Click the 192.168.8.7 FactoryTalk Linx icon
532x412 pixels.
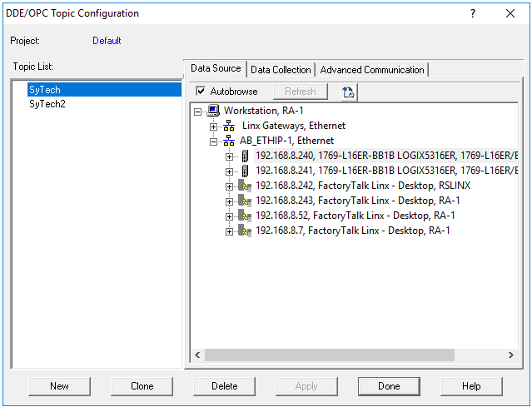point(245,231)
